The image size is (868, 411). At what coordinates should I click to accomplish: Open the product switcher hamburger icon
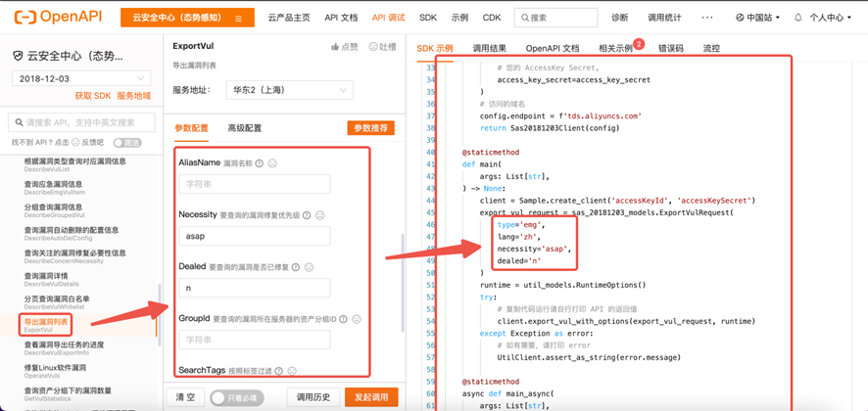pos(239,19)
